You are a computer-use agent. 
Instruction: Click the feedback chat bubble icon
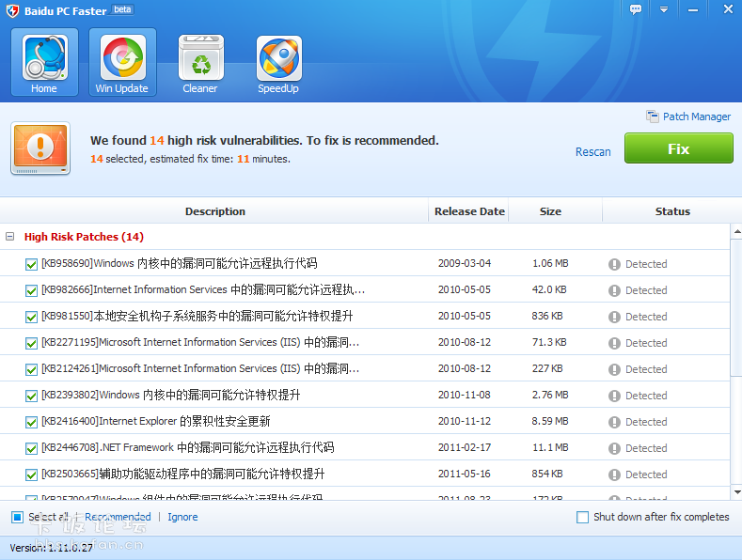click(x=636, y=9)
